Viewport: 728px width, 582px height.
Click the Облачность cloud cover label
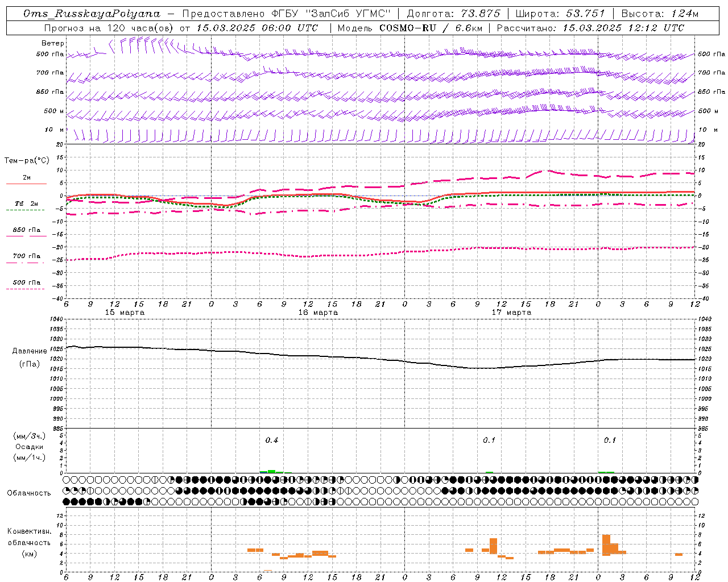[x=29, y=493]
